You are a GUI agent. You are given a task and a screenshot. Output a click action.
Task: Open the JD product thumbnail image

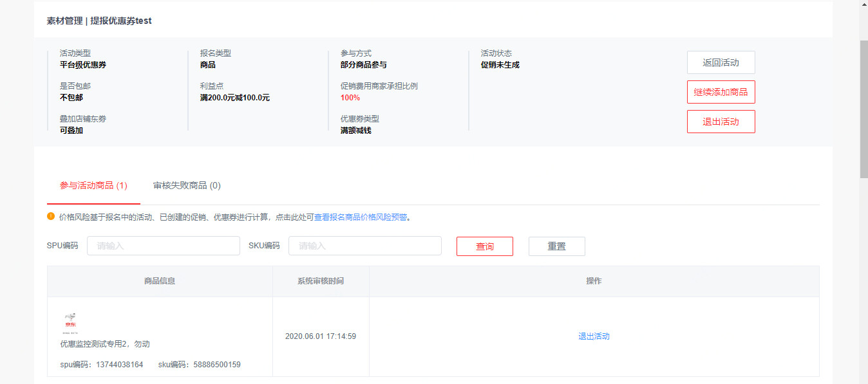pos(70,323)
